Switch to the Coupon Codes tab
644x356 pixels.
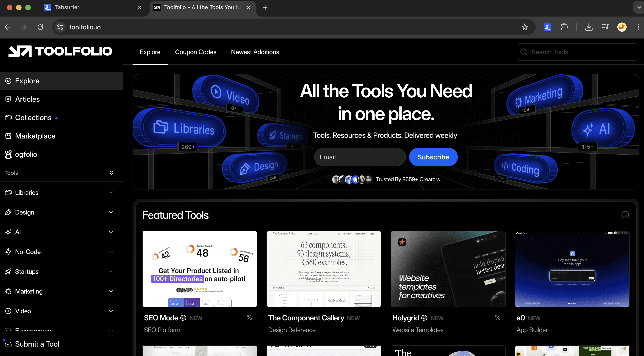point(195,52)
